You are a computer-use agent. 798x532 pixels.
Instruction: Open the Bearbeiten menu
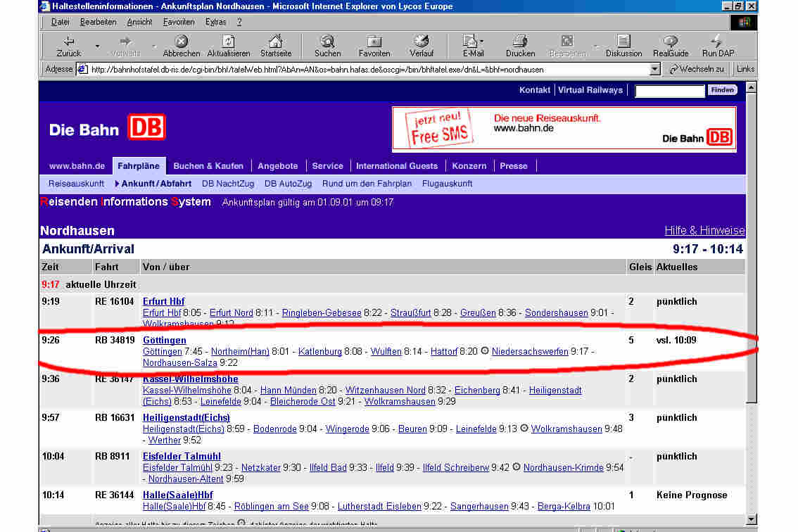[x=98, y=22]
